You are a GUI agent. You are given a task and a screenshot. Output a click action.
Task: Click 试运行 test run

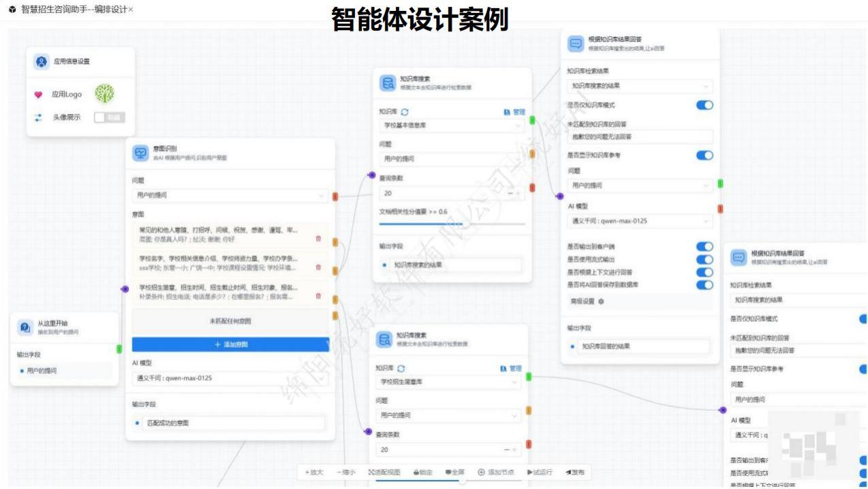(540, 472)
